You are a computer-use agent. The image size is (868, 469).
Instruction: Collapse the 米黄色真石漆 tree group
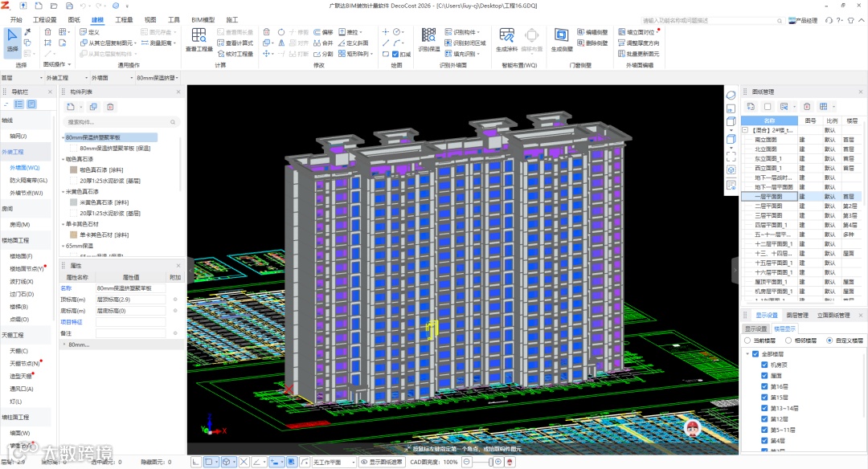coord(63,192)
